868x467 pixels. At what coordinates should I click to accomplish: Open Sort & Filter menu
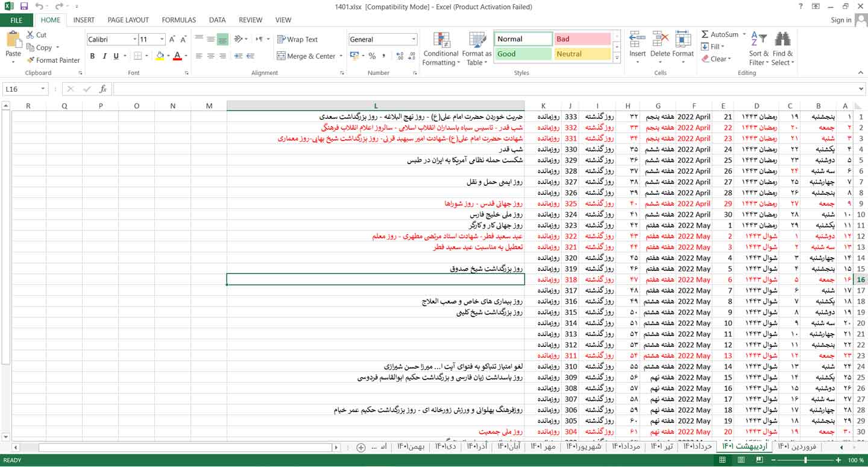pos(759,49)
